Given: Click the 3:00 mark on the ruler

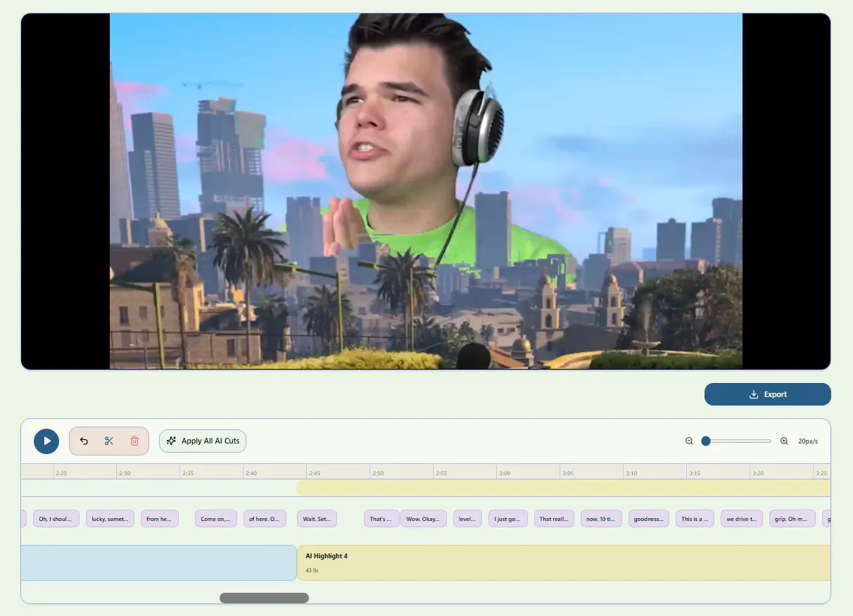Looking at the screenshot, I should (x=505, y=473).
